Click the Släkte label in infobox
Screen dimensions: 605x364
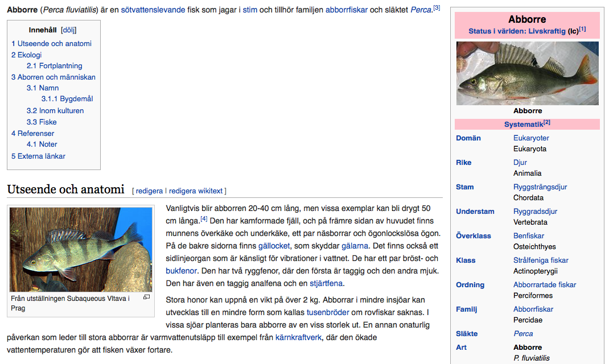coord(467,334)
